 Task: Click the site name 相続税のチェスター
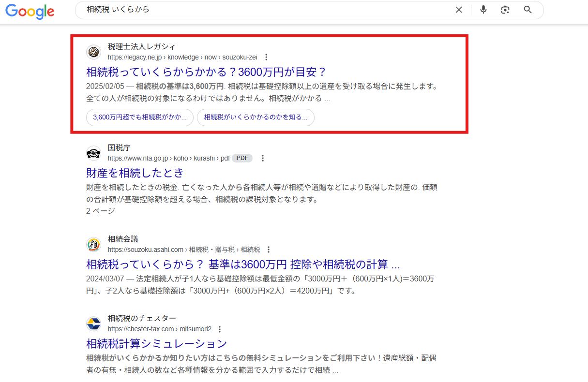tap(142, 318)
